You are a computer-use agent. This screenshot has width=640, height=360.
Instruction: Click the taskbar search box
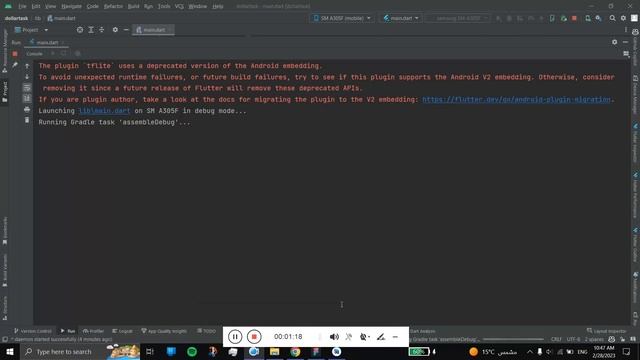click(80, 351)
